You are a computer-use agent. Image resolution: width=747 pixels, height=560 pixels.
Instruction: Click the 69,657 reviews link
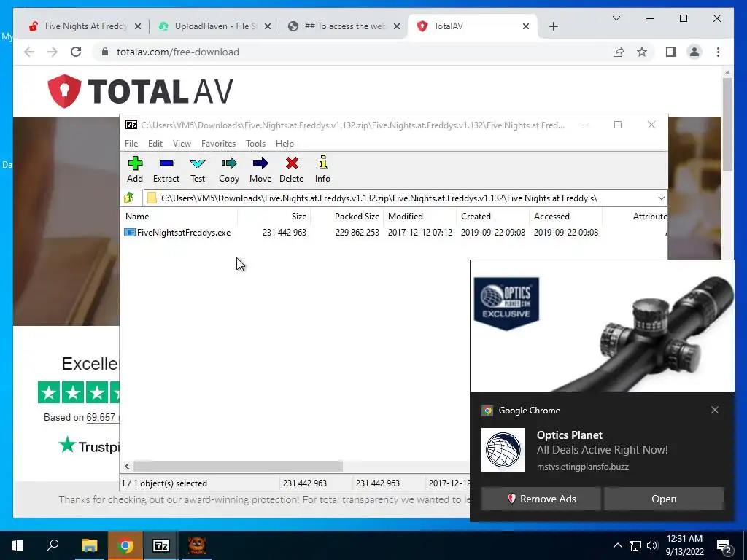coord(101,417)
